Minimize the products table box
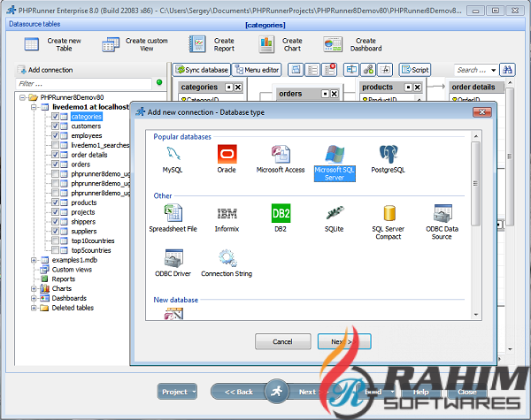 [x=408, y=88]
